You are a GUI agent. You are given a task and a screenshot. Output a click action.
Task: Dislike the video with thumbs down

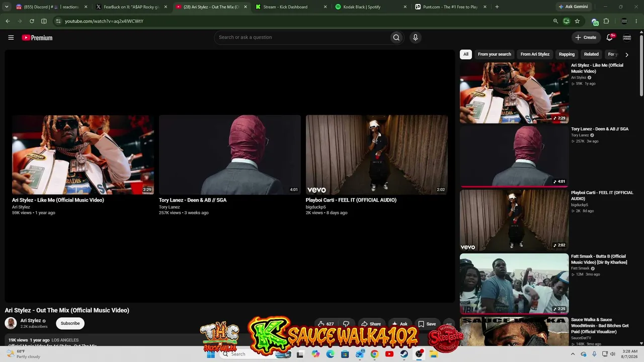click(346, 324)
